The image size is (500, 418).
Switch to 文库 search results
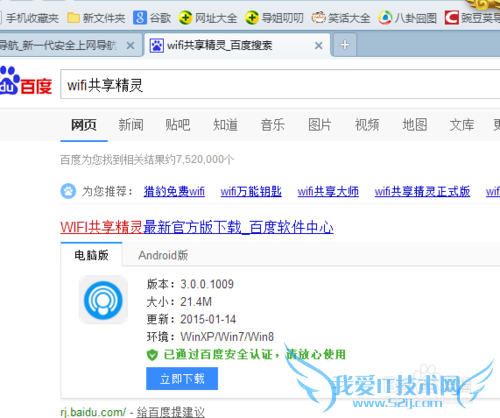(x=462, y=125)
